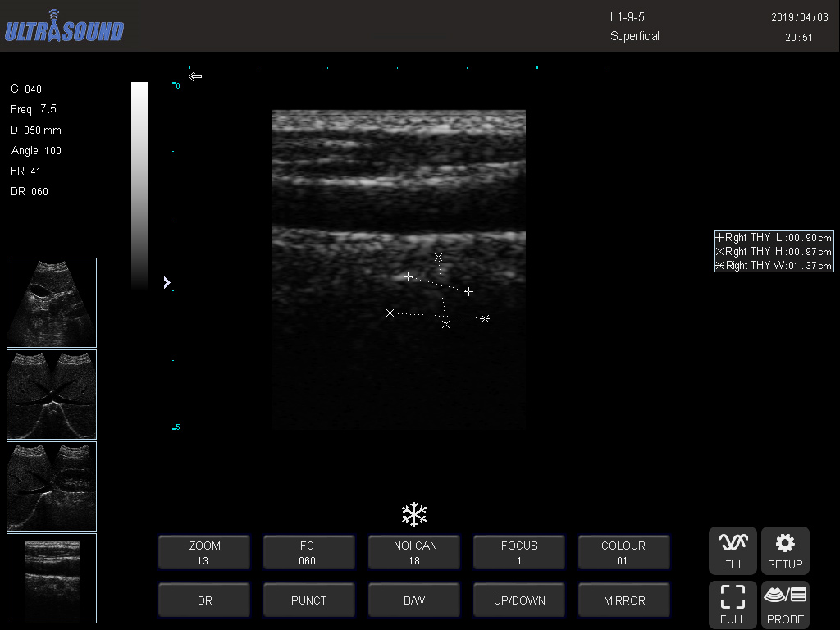Toggle the B/W display mode
This screenshot has width=840, height=630.
(414, 600)
